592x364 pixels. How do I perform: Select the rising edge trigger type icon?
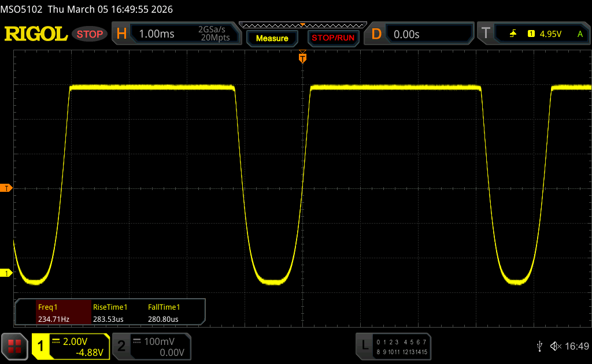point(513,34)
